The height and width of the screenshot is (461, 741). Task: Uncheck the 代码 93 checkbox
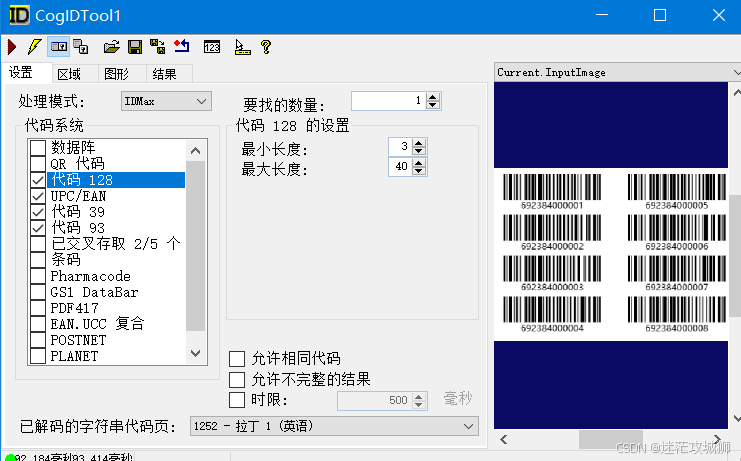pyautogui.click(x=38, y=228)
